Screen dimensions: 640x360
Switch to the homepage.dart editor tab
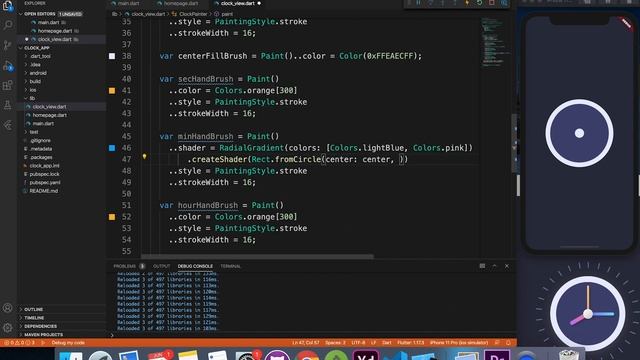(180, 3)
